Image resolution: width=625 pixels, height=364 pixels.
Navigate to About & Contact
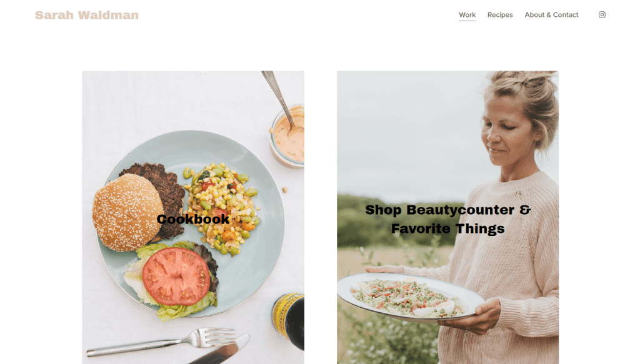pyautogui.click(x=551, y=15)
